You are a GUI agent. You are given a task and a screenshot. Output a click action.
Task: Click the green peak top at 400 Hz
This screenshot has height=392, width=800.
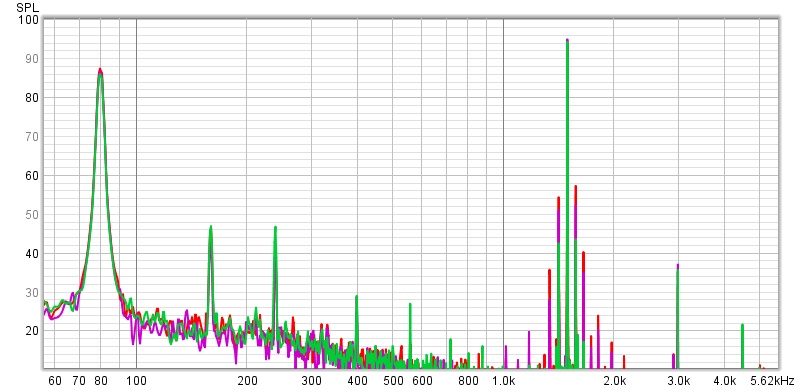click(x=357, y=296)
